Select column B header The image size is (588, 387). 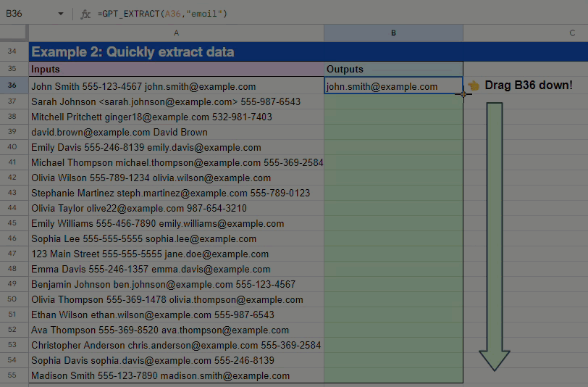[393, 33]
